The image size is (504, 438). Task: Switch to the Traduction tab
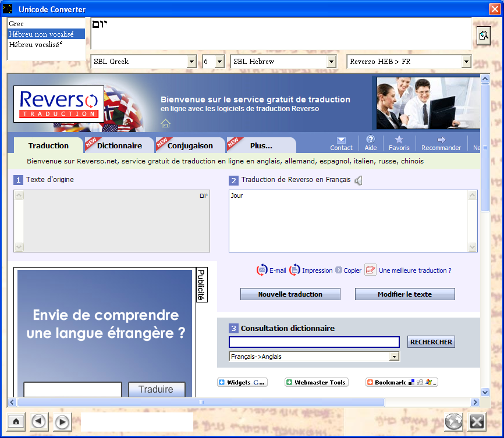click(x=48, y=145)
